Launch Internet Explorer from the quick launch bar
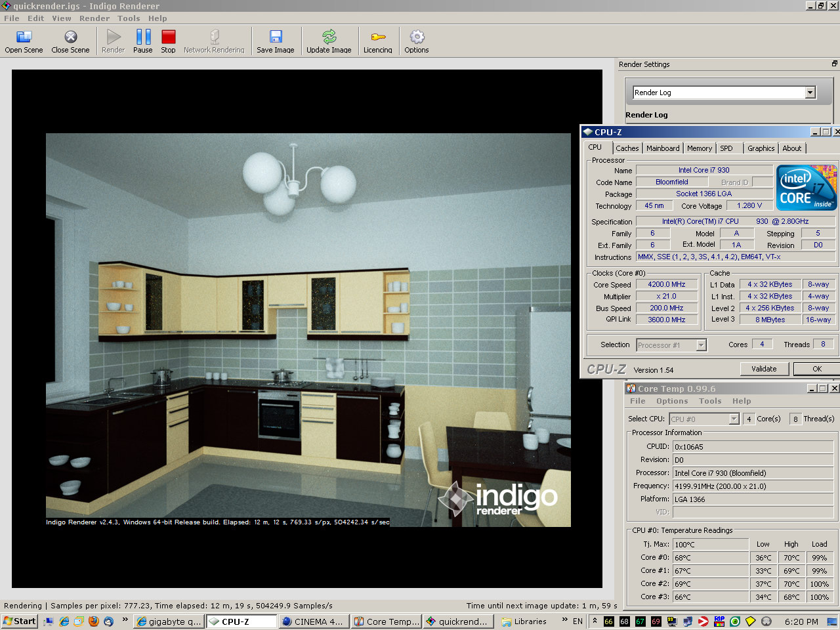The image size is (840, 630). click(x=64, y=621)
